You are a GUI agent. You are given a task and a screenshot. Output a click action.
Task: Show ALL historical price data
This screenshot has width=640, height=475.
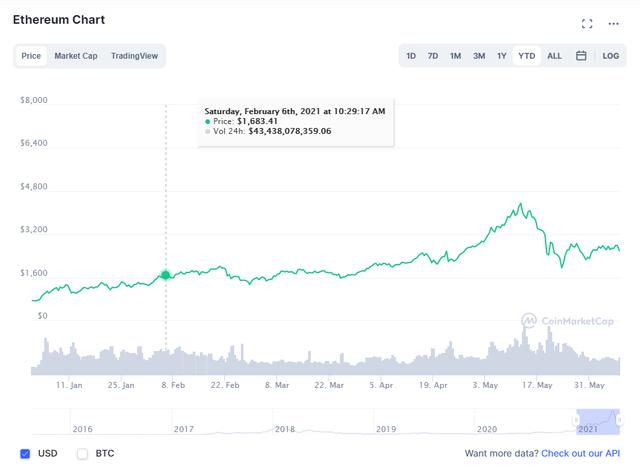554,56
